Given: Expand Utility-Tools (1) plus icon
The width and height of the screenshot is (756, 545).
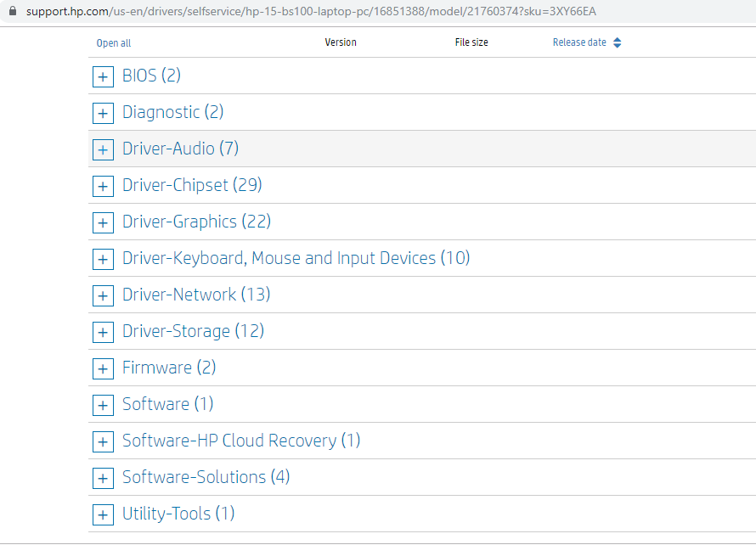Looking at the screenshot, I should (x=103, y=515).
